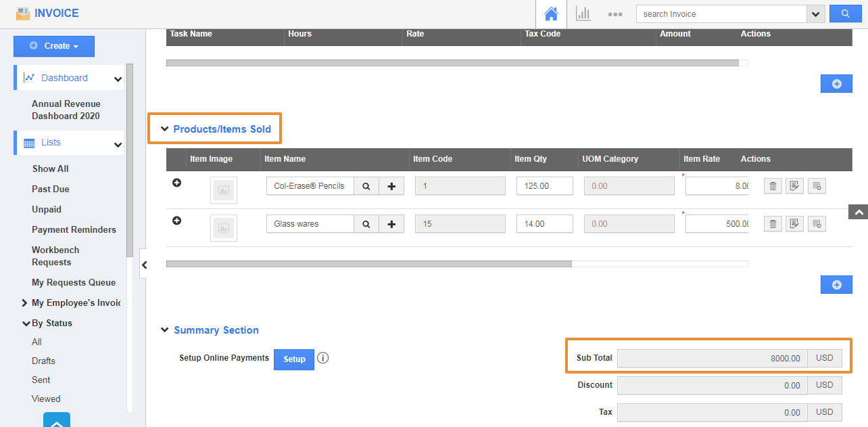Click add row button under Products table
The image size is (868, 427).
(836, 285)
